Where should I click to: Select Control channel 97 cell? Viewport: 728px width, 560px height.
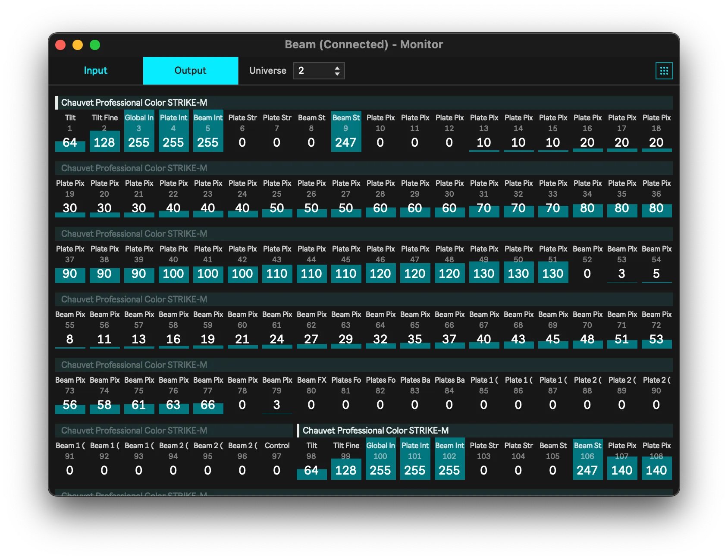tap(277, 459)
